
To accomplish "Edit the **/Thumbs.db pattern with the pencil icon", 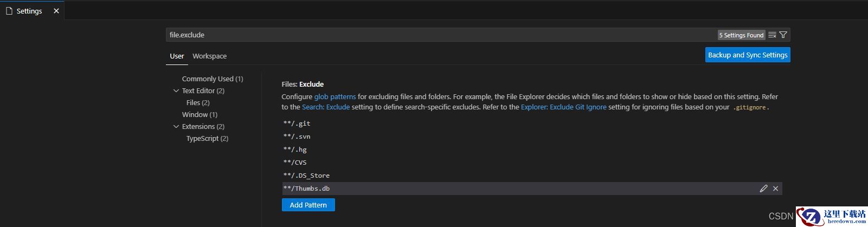I will (x=763, y=189).
